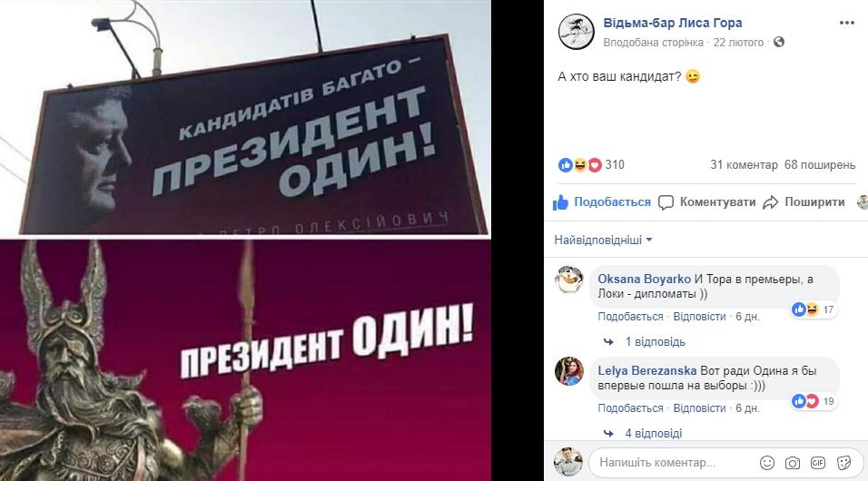Viewport: 868px width, 481px height.
Task: Click the Напишіть коментар input field
Action: pyautogui.click(x=673, y=463)
